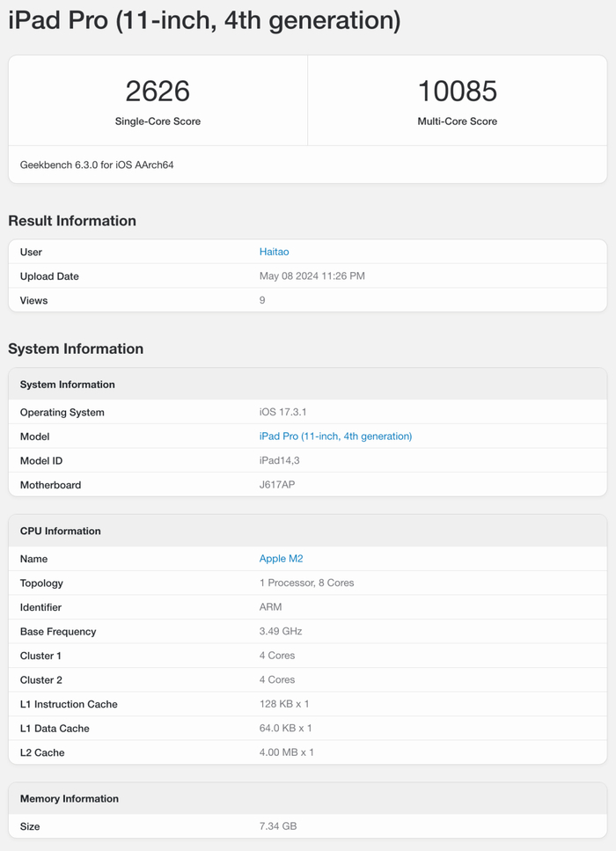Screen dimensions: 616x851
Task: Click the 2626 single-core score
Action: pyautogui.click(x=158, y=92)
